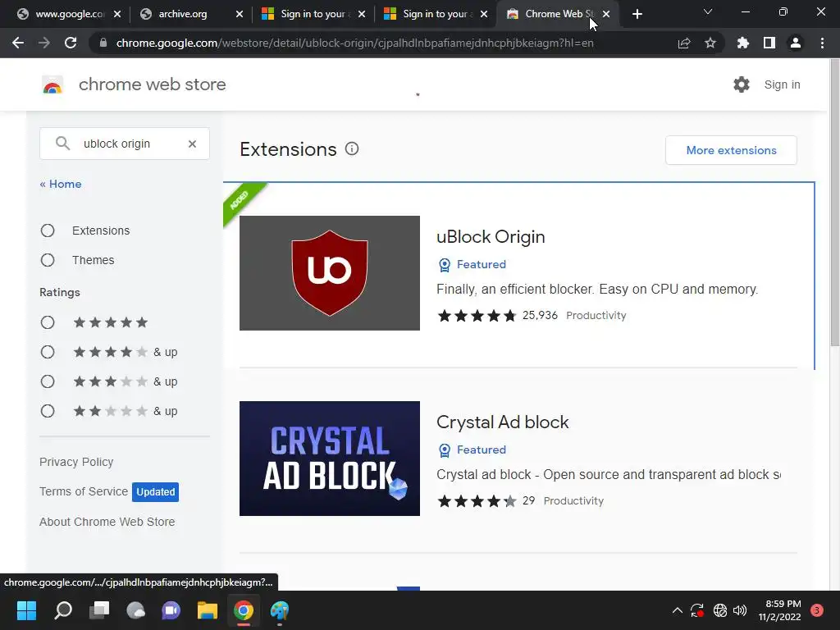Clear the ublock origin search text
Viewport: 840px width, 630px height.
[x=192, y=144]
